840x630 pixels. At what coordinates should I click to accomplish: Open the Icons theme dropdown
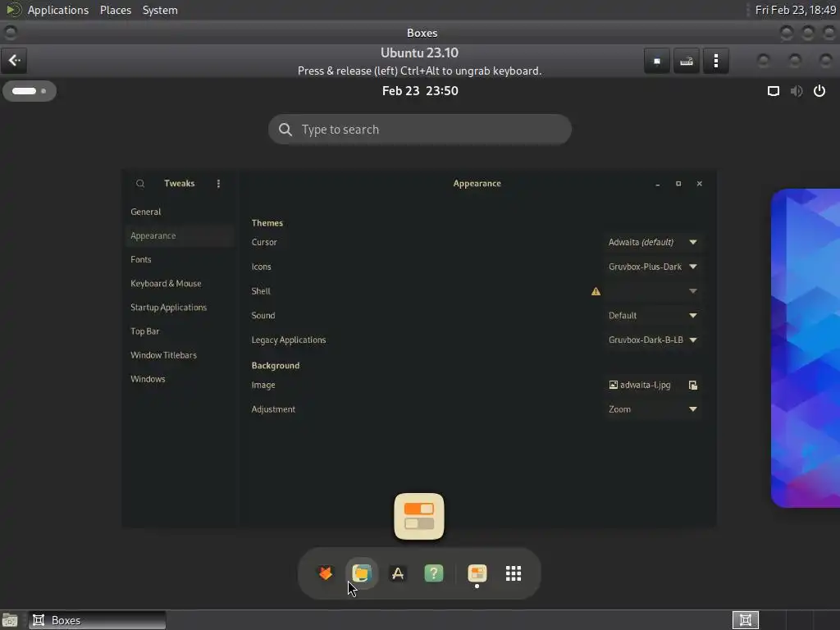coord(652,267)
